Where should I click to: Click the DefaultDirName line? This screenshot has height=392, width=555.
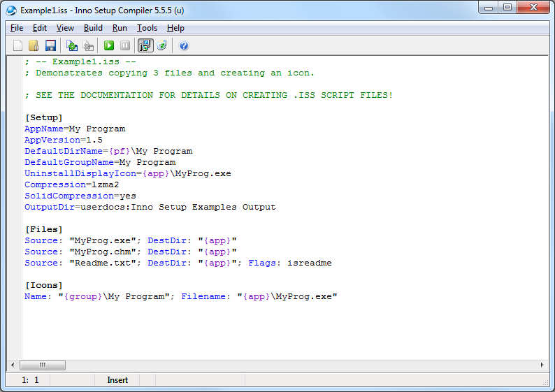(108, 151)
